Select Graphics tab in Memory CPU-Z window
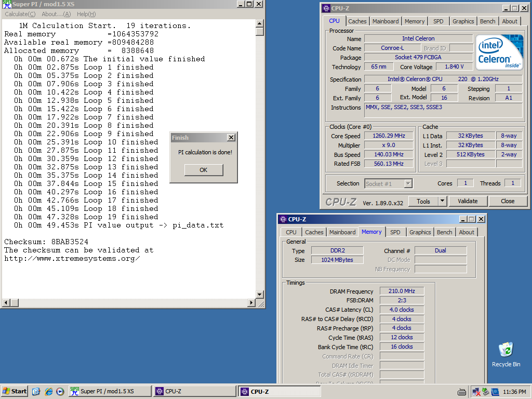Screen dimensions: 532x399 [x=420, y=232]
